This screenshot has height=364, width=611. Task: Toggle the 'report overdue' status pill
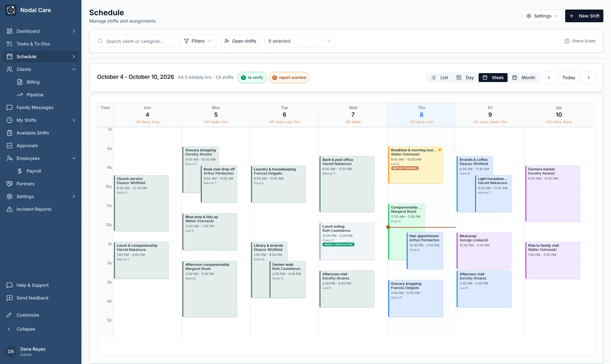(x=289, y=78)
